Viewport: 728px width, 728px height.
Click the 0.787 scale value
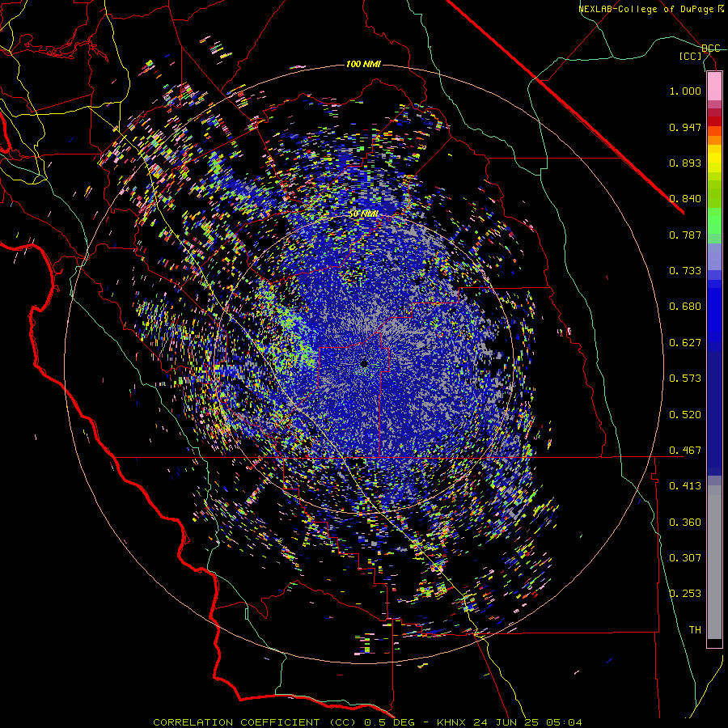tap(685, 235)
